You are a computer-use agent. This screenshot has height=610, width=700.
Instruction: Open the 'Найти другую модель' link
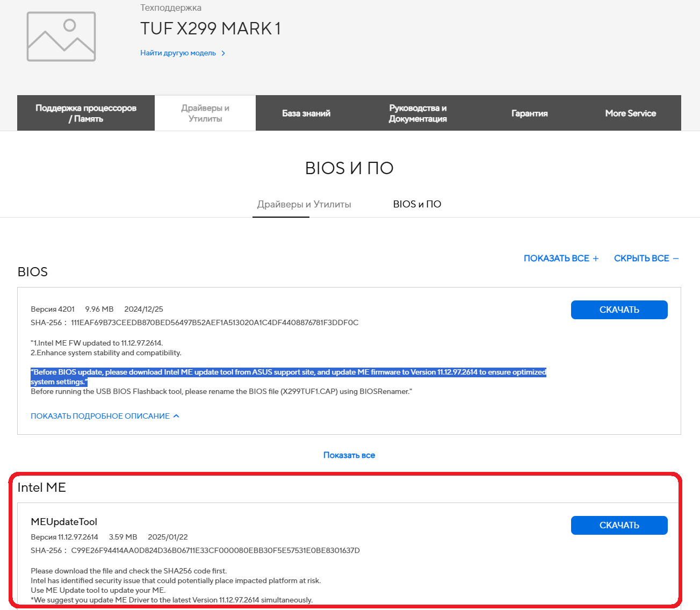183,53
